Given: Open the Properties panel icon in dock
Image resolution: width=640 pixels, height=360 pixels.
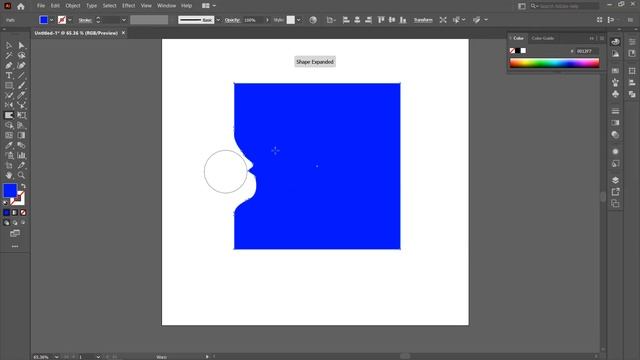Looking at the screenshot, I should (632, 42).
